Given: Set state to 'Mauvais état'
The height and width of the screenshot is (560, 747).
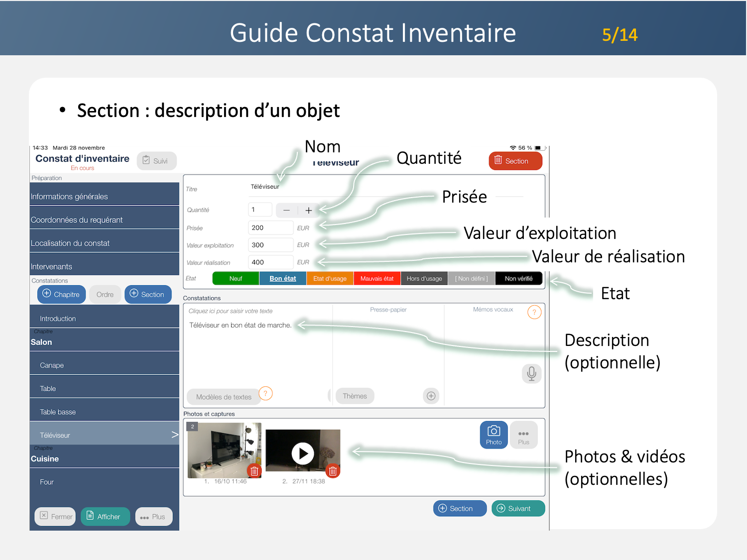Looking at the screenshot, I should [376, 279].
